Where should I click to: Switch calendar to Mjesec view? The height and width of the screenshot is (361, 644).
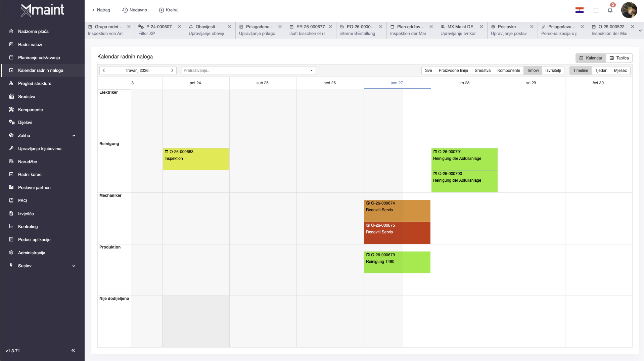[620, 71]
